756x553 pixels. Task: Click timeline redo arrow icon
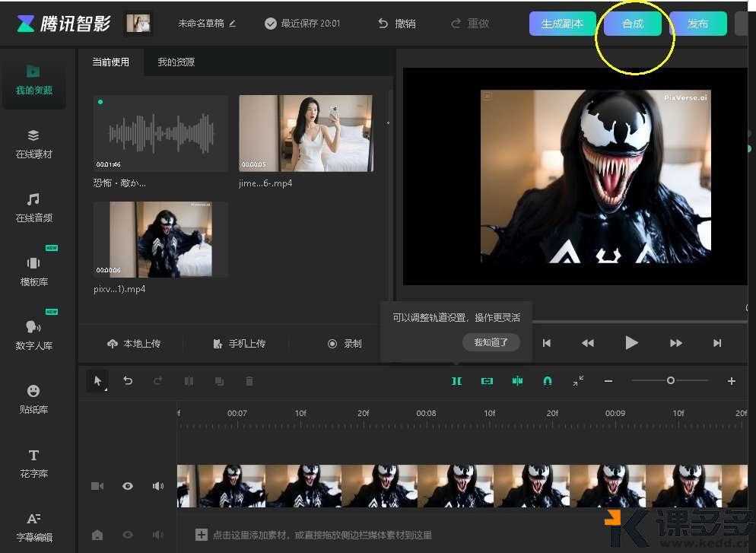[x=157, y=381]
